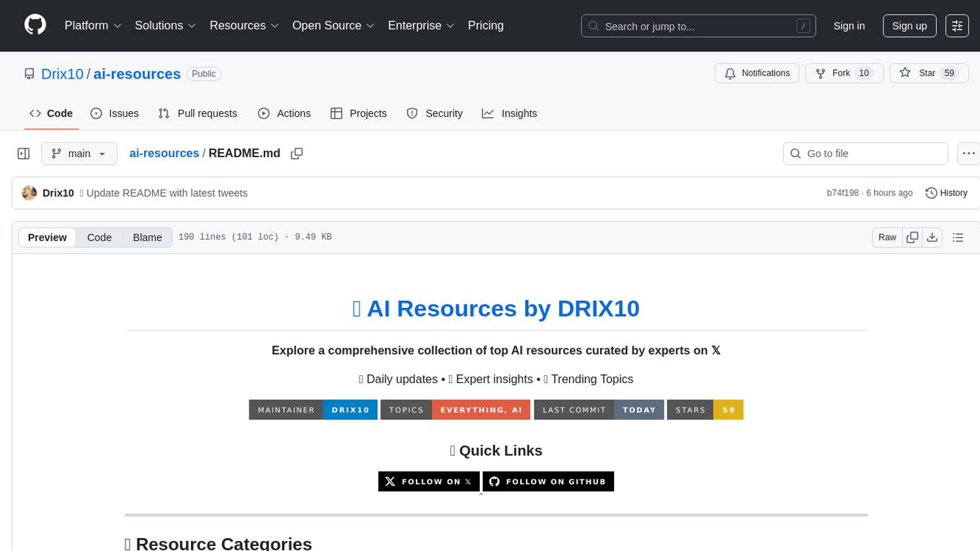Focus the Search or jump to field
The width and height of the screenshot is (980, 551).
pyautogui.click(x=698, y=26)
